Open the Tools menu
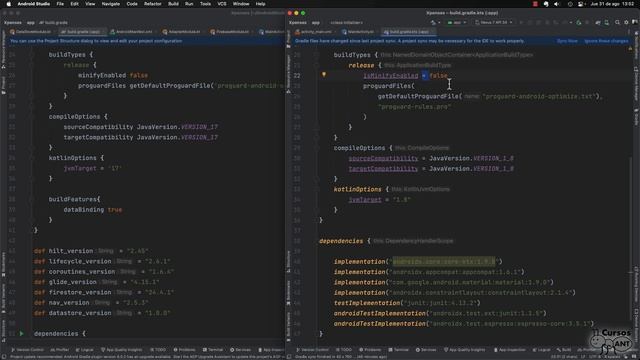This screenshot has height=360, width=640. click(205, 4)
